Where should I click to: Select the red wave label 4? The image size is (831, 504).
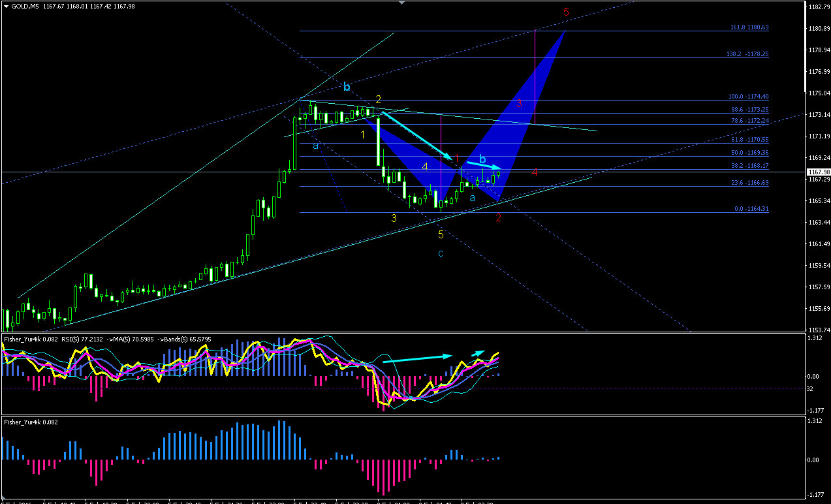coord(535,172)
